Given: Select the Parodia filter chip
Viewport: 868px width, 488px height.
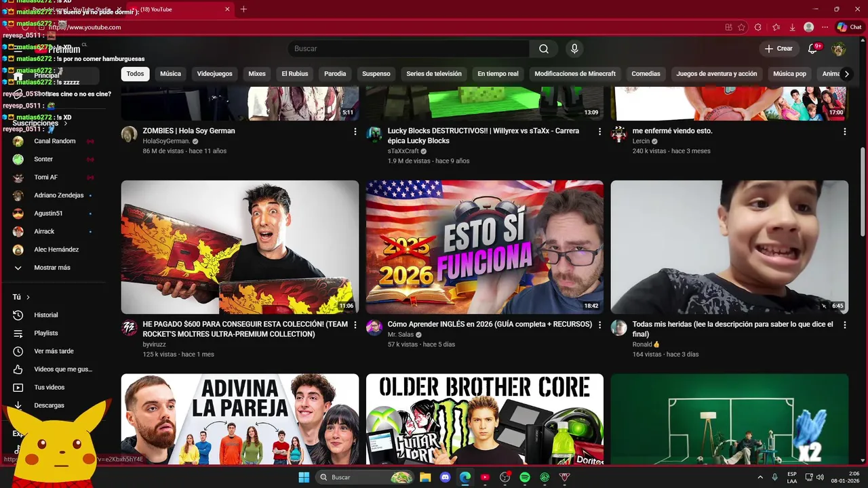Looking at the screenshot, I should [335, 74].
